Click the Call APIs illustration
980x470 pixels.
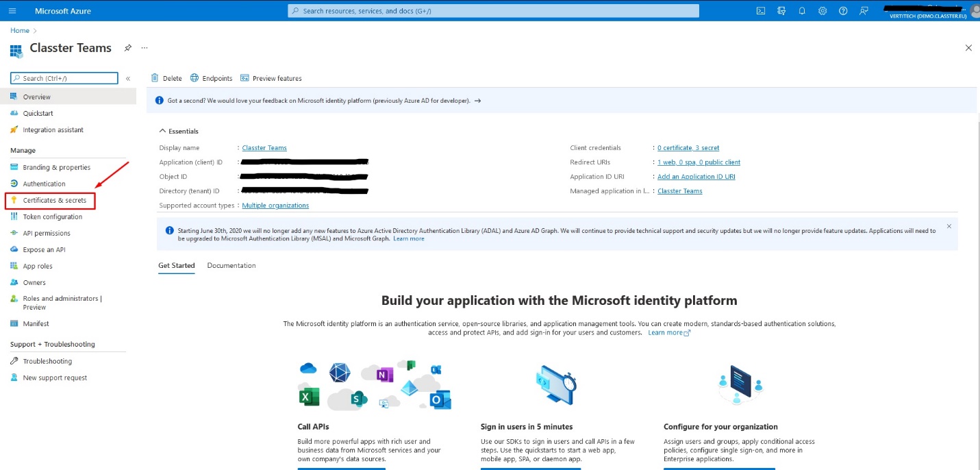click(x=375, y=385)
